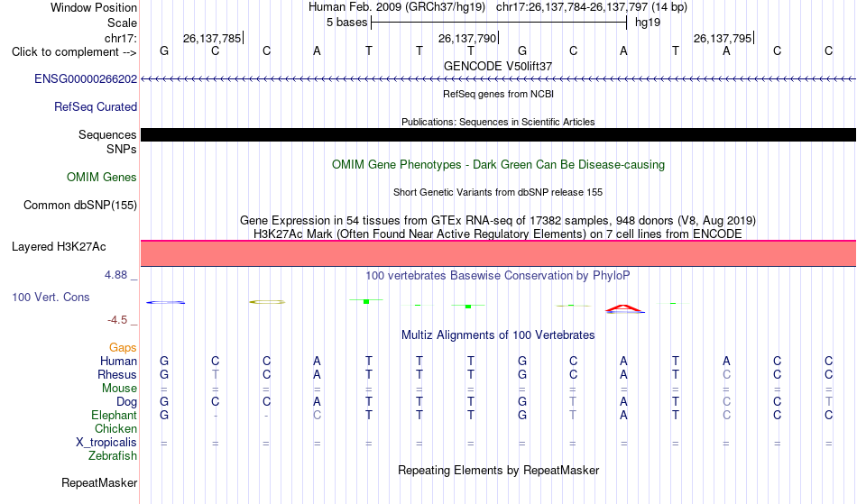Screen dimensions: 857x504
Task: Click the RepeatMasker track label
Action: pyautogui.click(x=99, y=482)
